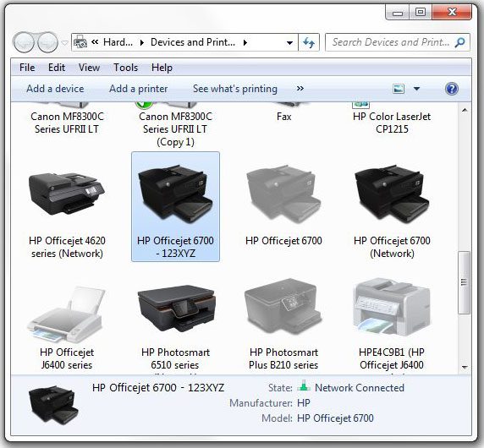Click the search magnifier icon
The width and height of the screenshot is (484, 448).
click(x=459, y=42)
